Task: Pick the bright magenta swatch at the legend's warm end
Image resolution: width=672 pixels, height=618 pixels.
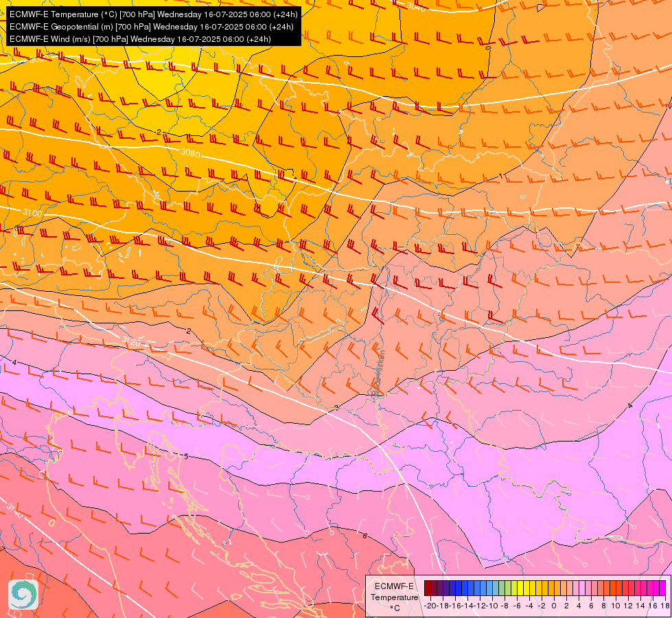Action: pos(662,588)
